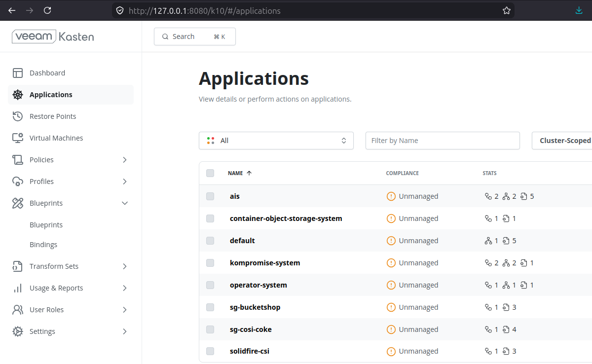This screenshot has width=592, height=364.
Task: Click the Search box with ⌘K
Action: pyautogui.click(x=195, y=36)
